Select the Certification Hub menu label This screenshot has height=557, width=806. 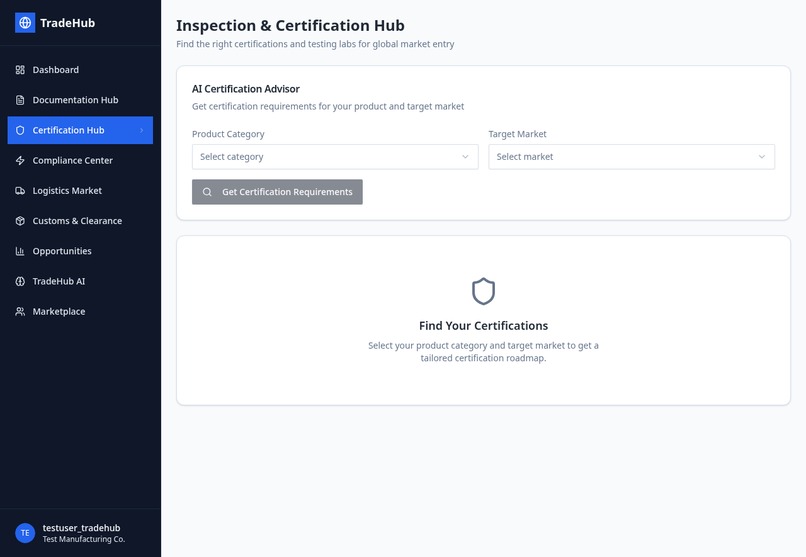(x=68, y=131)
